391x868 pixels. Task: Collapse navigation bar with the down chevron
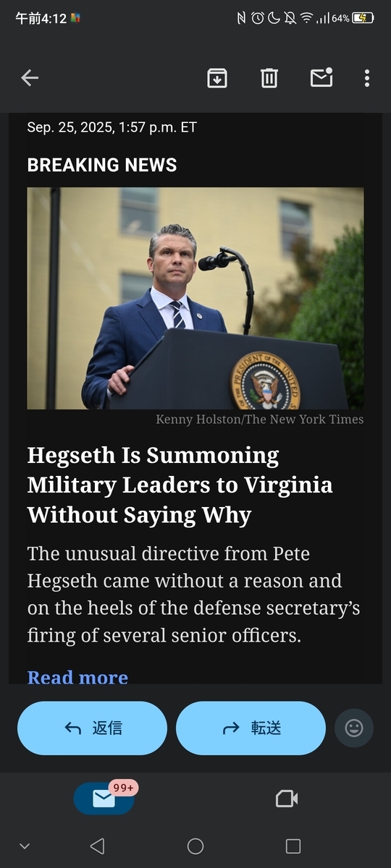coord(25,846)
